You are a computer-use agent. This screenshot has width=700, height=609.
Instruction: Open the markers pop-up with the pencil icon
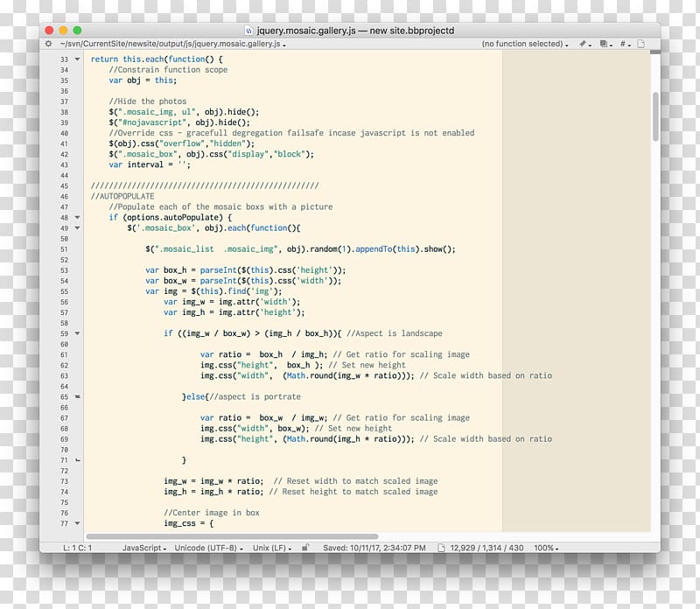[x=584, y=44]
